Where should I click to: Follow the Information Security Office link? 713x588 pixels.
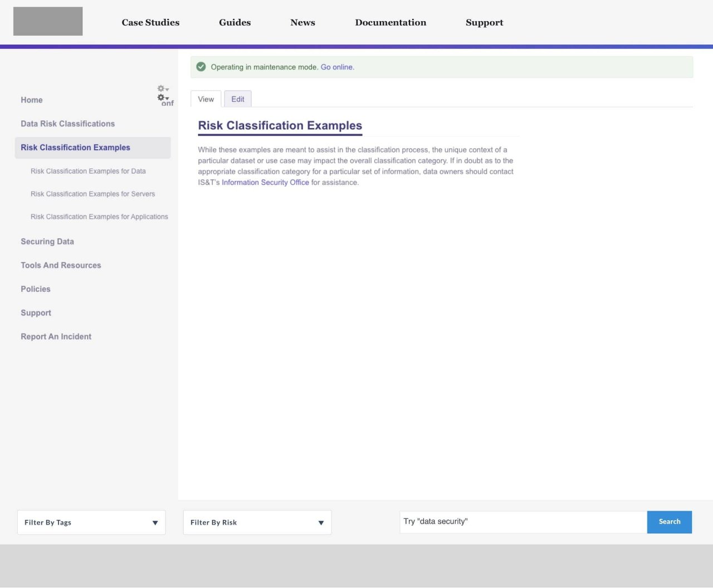(265, 183)
